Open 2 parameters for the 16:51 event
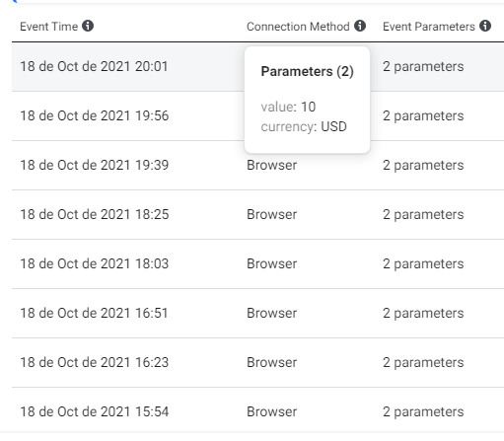The width and height of the screenshot is (504, 441). pos(423,313)
